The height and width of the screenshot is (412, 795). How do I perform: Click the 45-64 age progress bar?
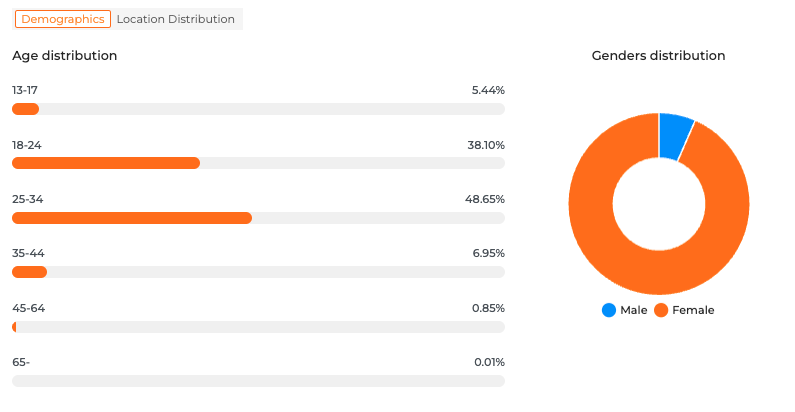pos(258,327)
